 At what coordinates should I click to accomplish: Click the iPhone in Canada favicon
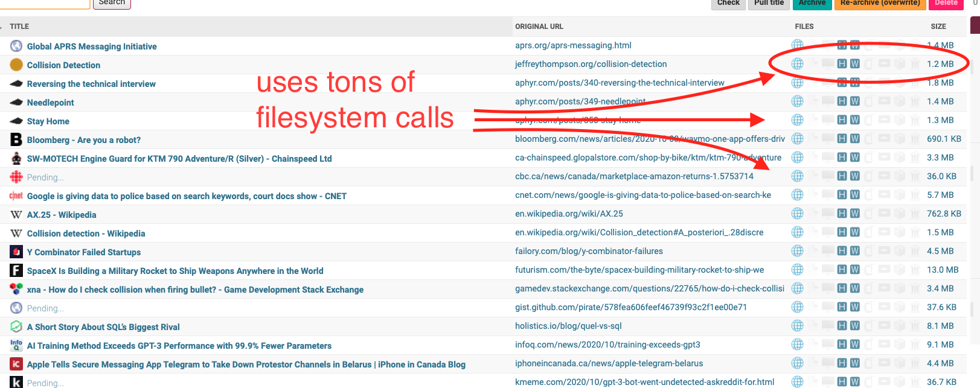[16, 364]
